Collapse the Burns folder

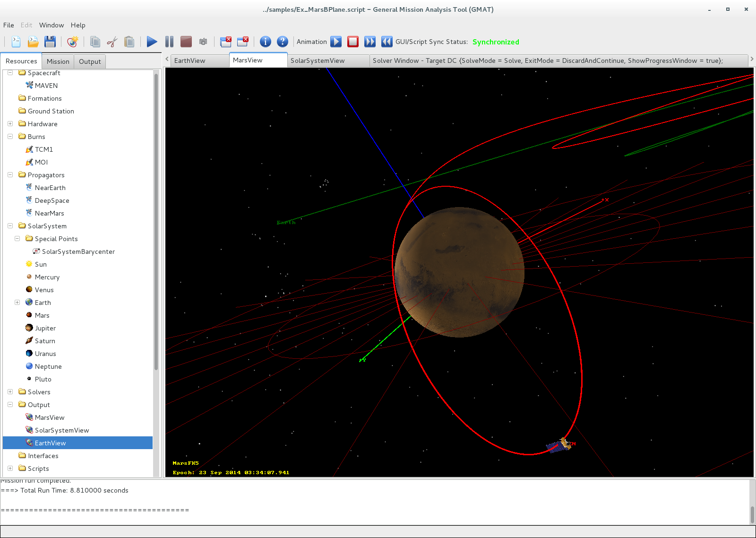pyautogui.click(x=10, y=137)
